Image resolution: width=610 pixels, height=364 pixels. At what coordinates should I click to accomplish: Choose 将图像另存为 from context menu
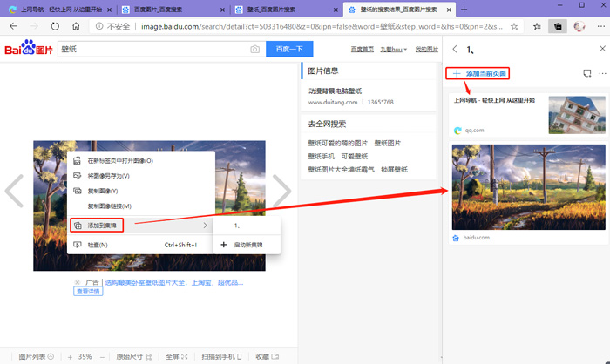click(x=109, y=175)
